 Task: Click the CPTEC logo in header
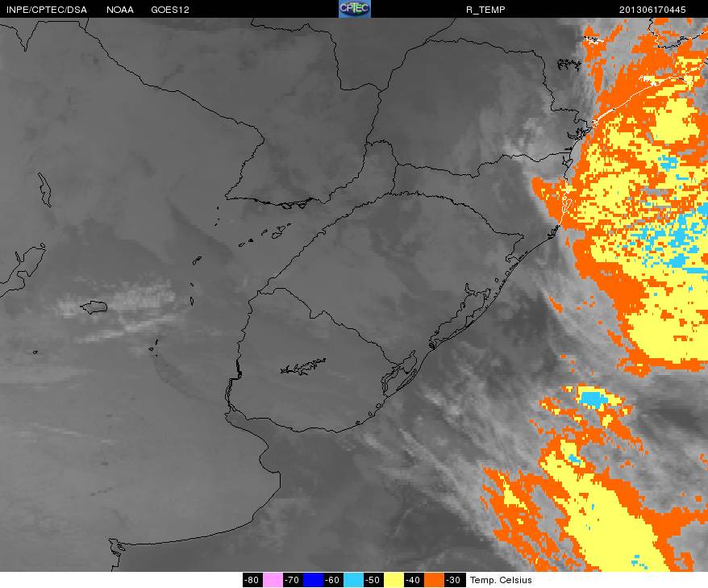click(x=355, y=9)
